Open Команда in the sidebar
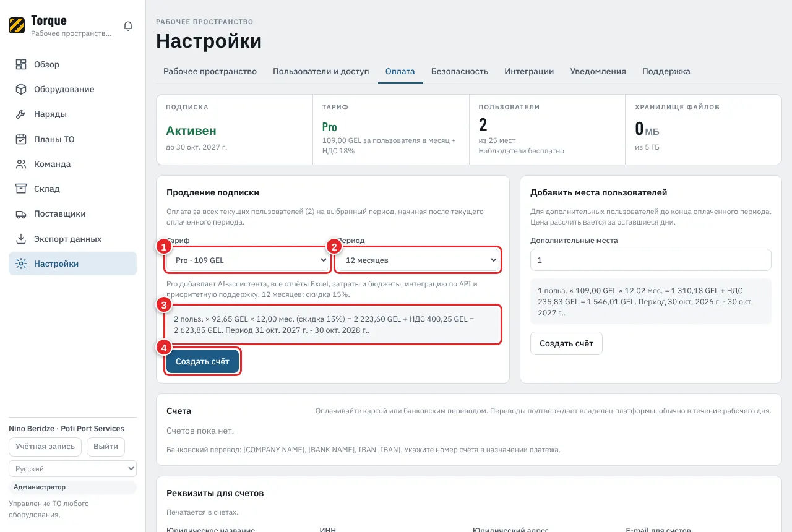 click(72, 164)
